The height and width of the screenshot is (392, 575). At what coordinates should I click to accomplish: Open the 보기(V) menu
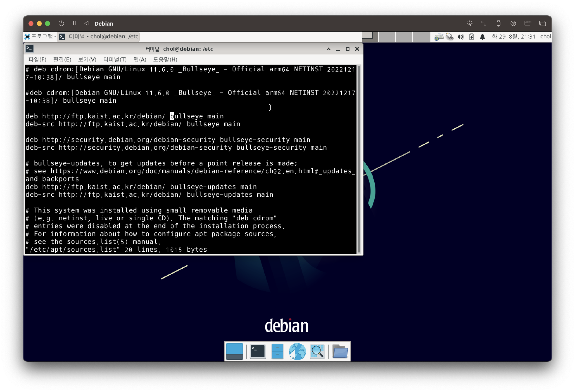(x=87, y=60)
